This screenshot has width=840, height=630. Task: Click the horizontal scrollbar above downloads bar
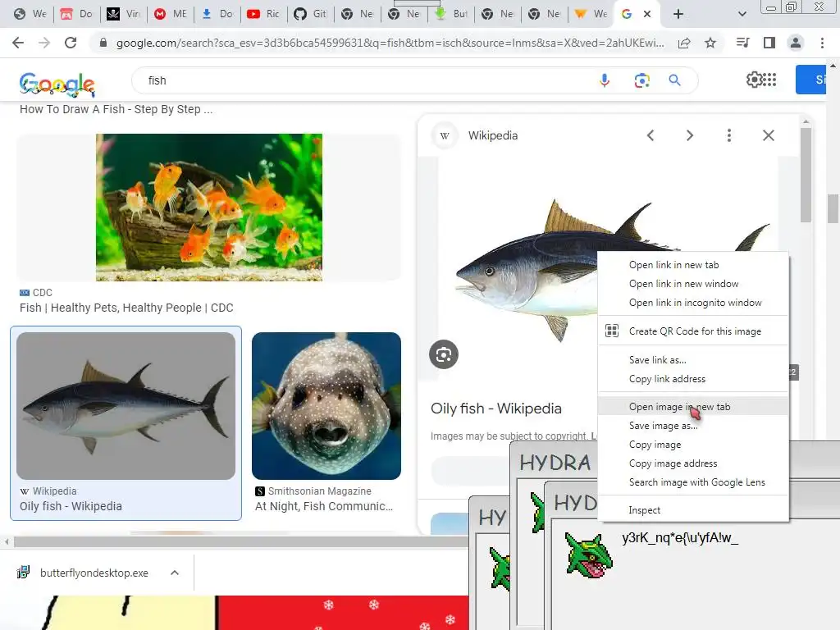[x=241, y=541]
